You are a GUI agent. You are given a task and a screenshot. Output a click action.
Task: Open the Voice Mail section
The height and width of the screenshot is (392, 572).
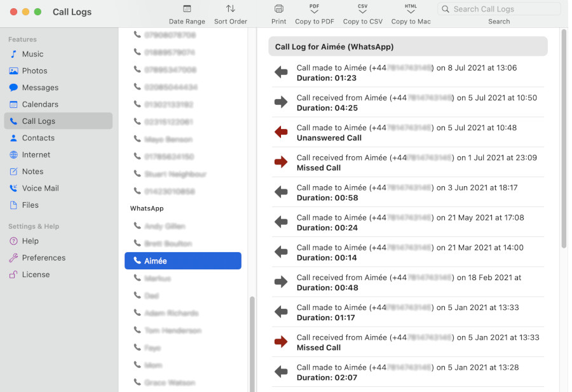(x=42, y=187)
